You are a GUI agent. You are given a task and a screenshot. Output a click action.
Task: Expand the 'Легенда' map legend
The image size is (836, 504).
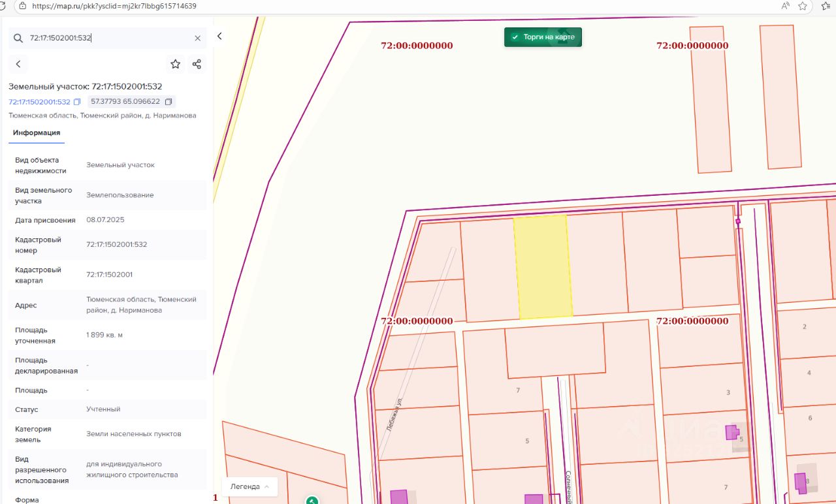click(249, 486)
